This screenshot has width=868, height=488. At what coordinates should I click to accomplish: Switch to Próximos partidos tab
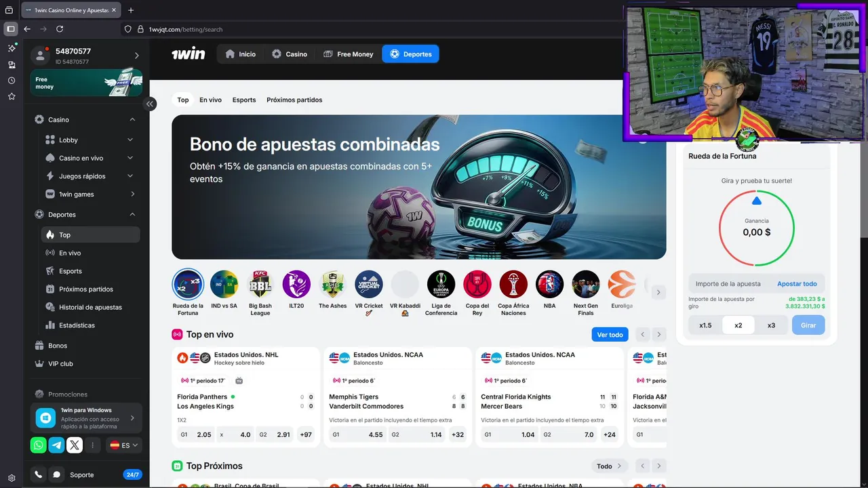tap(294, 100)
